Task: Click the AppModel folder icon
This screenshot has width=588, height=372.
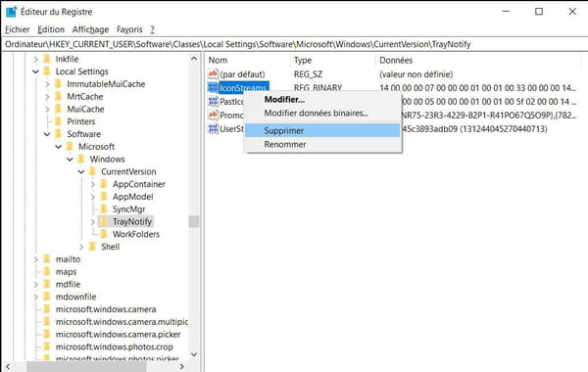Action: [x=104, y=197]
